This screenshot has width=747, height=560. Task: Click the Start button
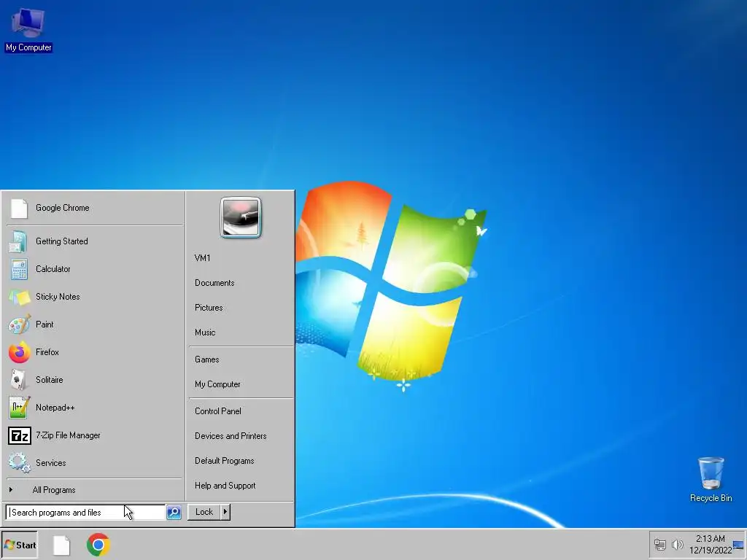click(x=20, y=545)
